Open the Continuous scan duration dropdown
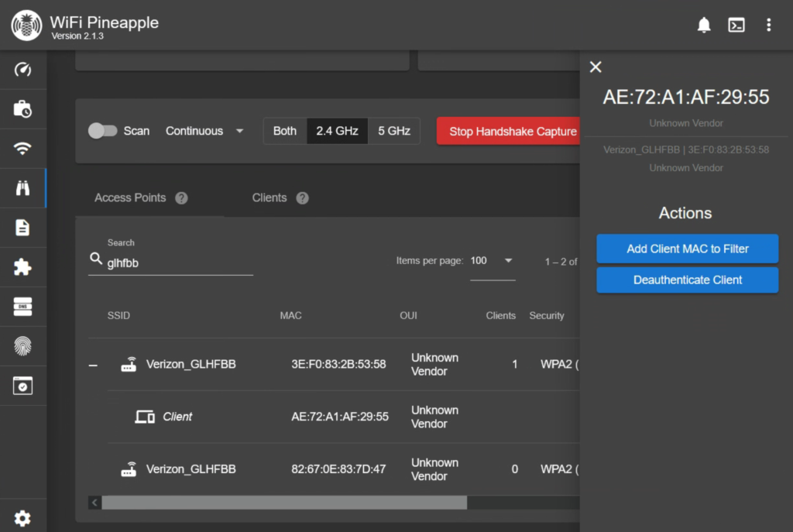Viewport: 793px width, 532px height. (204, 131)
